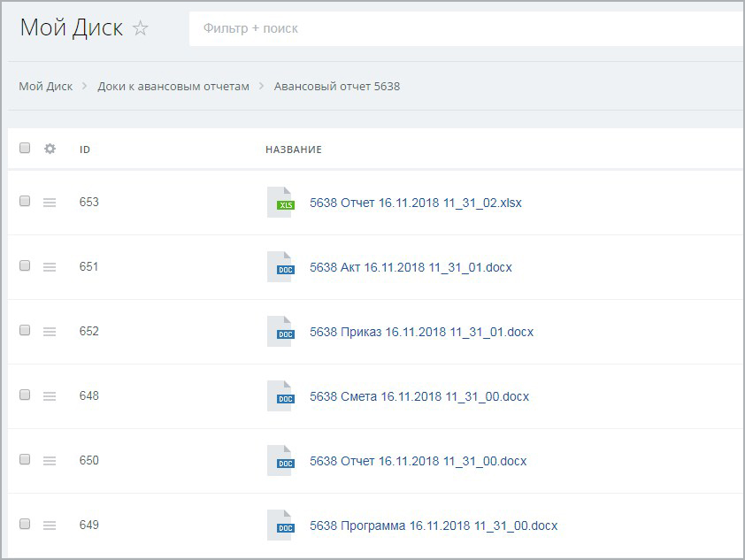Click DOC file icon for 5638 Смета

pos(280,396)
